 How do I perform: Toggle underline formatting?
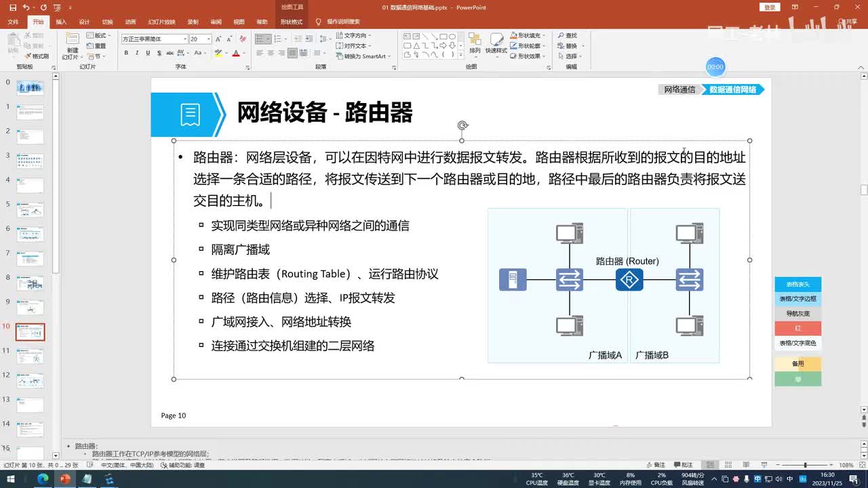[x=148, y=53]
